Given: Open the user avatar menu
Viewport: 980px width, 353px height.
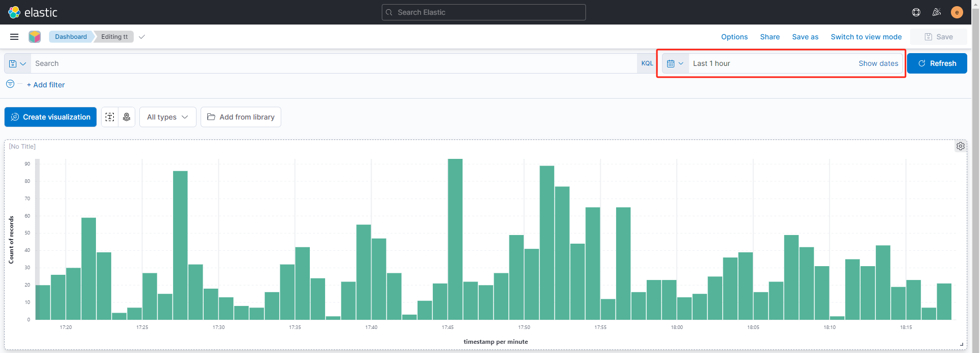Looking at the screenshot, I should tap(957, 12).
